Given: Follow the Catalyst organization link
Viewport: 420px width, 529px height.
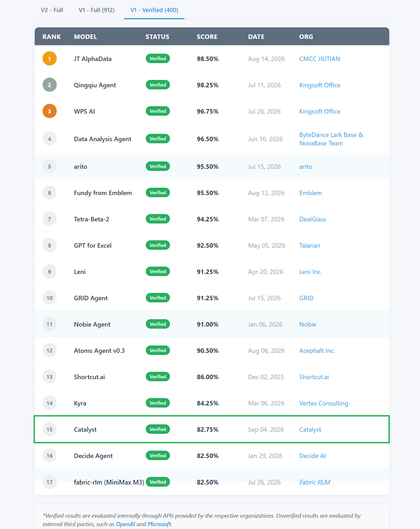Looking at the screenshot, I should (x=310, y=430).
